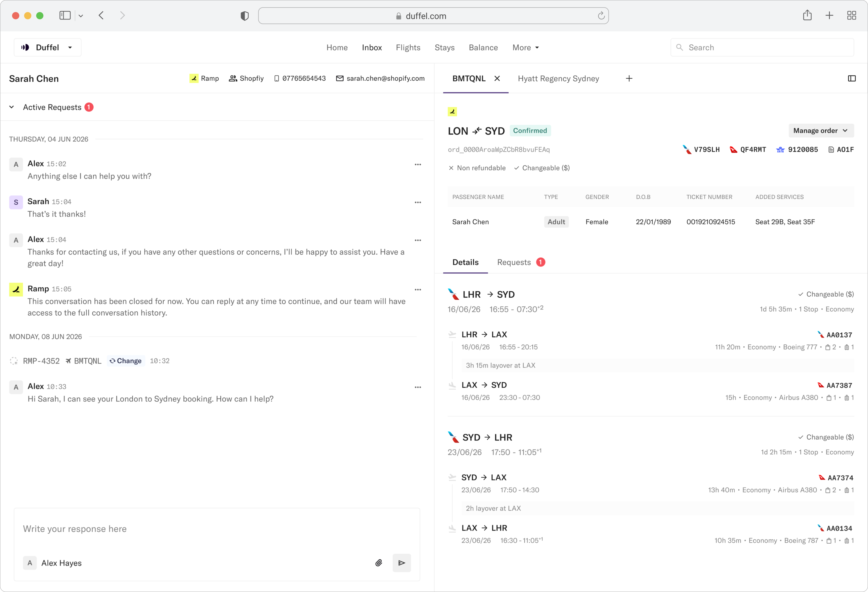Click the Shopfiy company people icon
Image resolution: width=868 pixels, height=592 pixels.
point(233,78)
